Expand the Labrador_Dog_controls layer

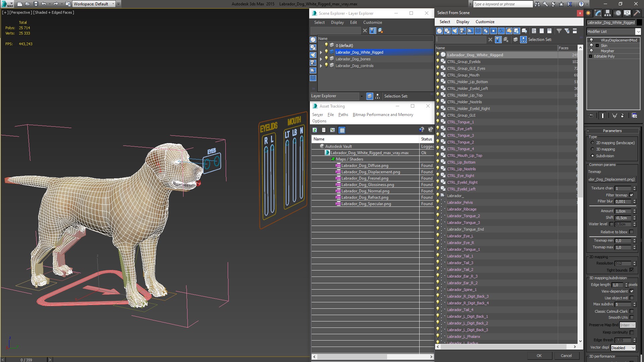point(321,66)
